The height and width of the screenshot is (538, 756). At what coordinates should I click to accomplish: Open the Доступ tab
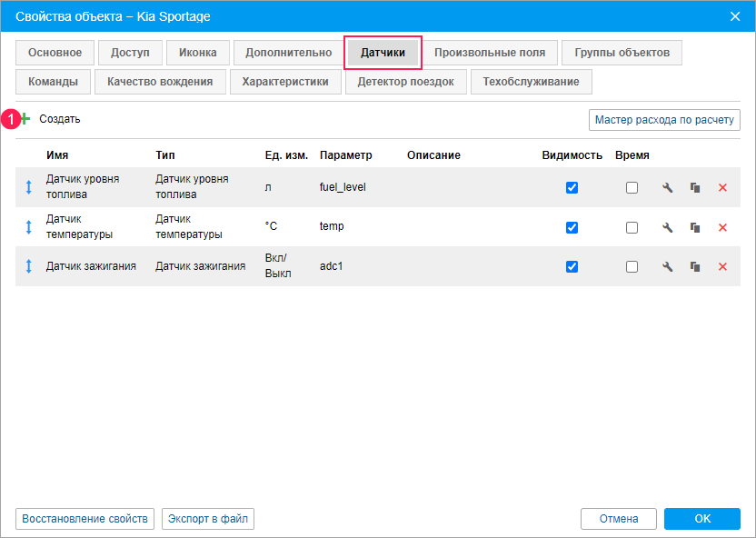point(130,53)
